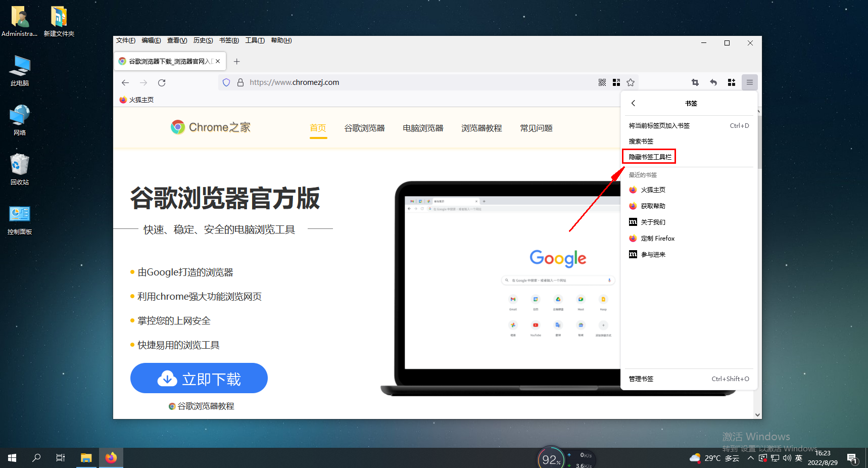This screenshot has height=468, width=868.
Task: Click the padlock site security icon
Action: [240, 82]
